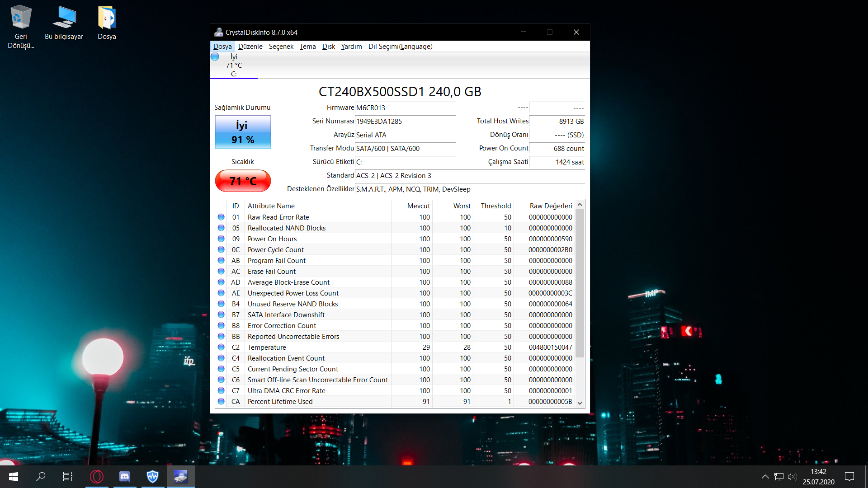Screen dimensions: 868x488
Task: Open the Tema menu
Action: [308, 47]
